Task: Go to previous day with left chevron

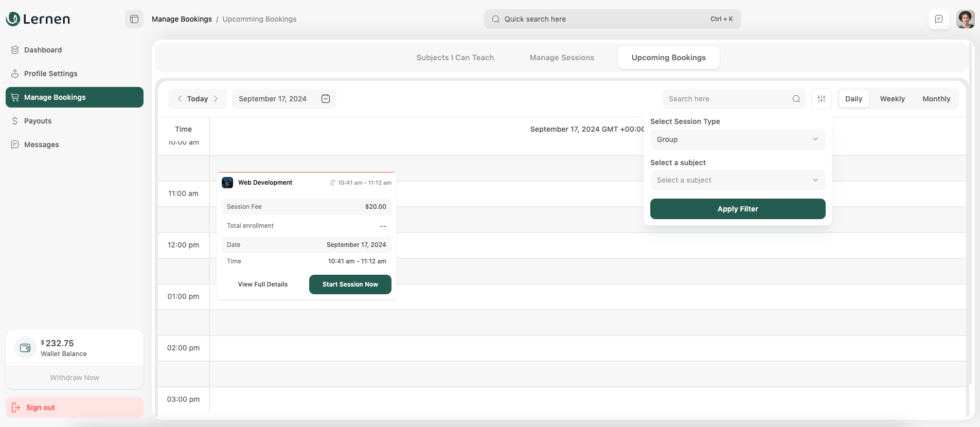Action: coord(180,99)
